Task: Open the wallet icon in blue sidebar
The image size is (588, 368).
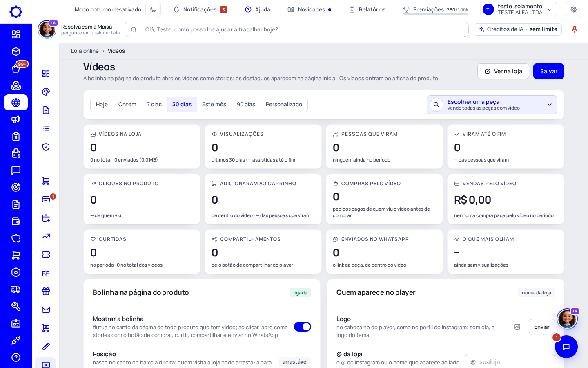Action: tap(16, 221)
